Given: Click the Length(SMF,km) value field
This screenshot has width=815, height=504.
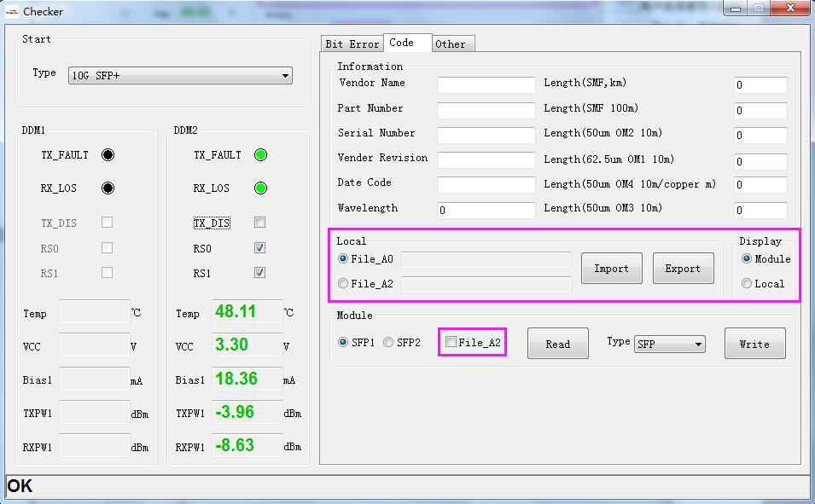Looking at the screenshot, I should (x=760, y=84).
